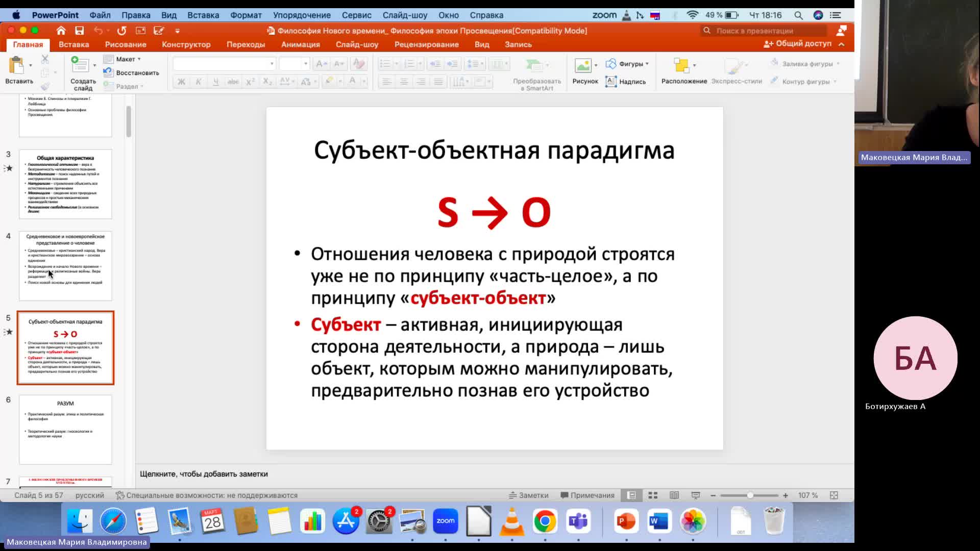Select slide 3 Общая характеристика thumbnail

click(65, 184)
